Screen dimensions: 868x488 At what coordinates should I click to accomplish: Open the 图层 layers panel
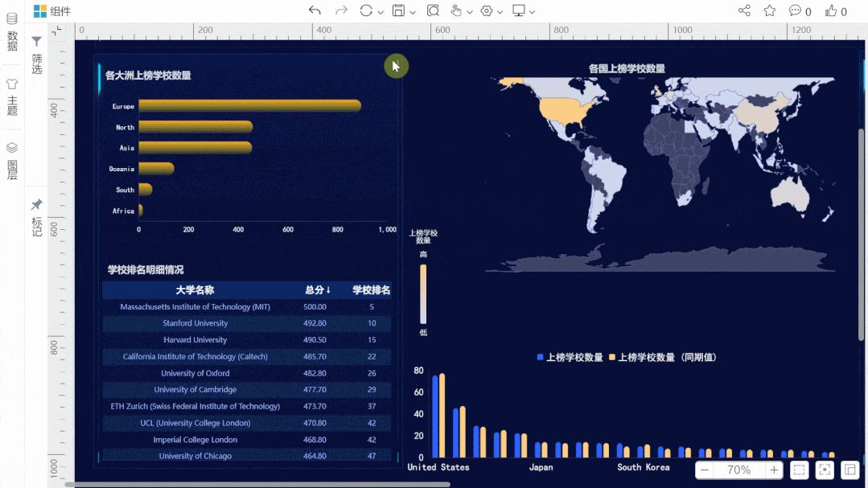12,161
